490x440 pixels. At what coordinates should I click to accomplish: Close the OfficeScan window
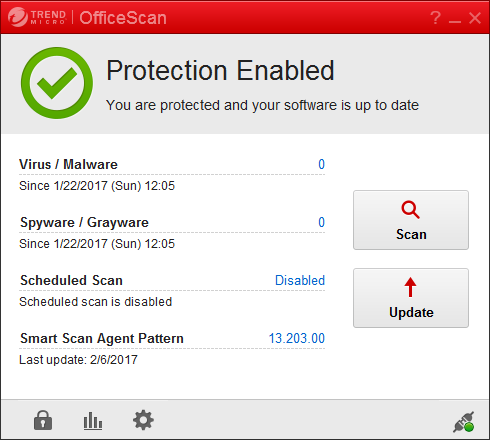pos(475,18)
